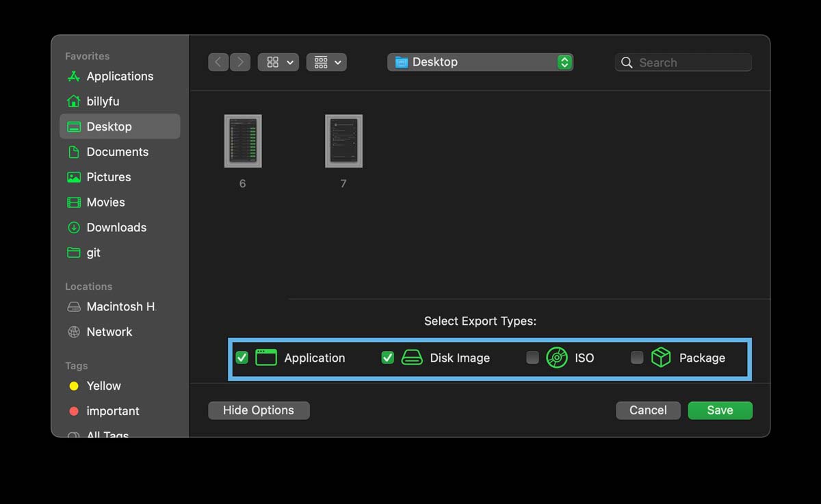Open the Downloads folder
The width and height of the screenshot is (821, 504).
click(x=120, y=228)
